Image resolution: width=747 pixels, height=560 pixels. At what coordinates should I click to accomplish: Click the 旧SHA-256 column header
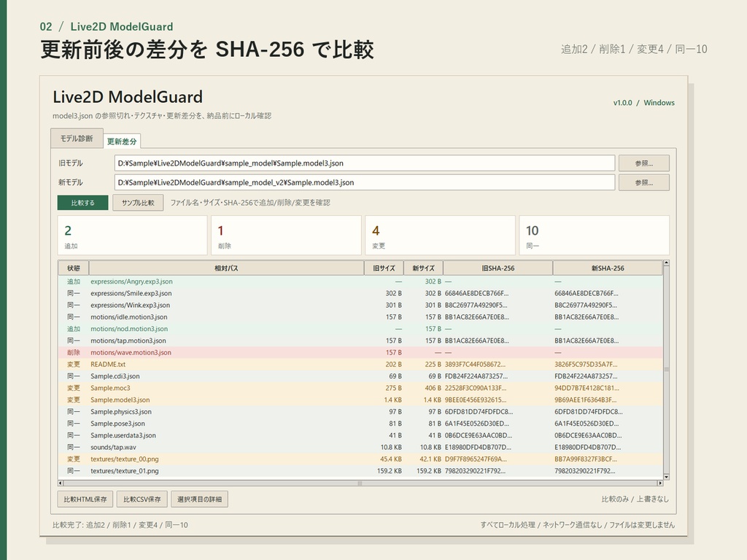point(498,268)
